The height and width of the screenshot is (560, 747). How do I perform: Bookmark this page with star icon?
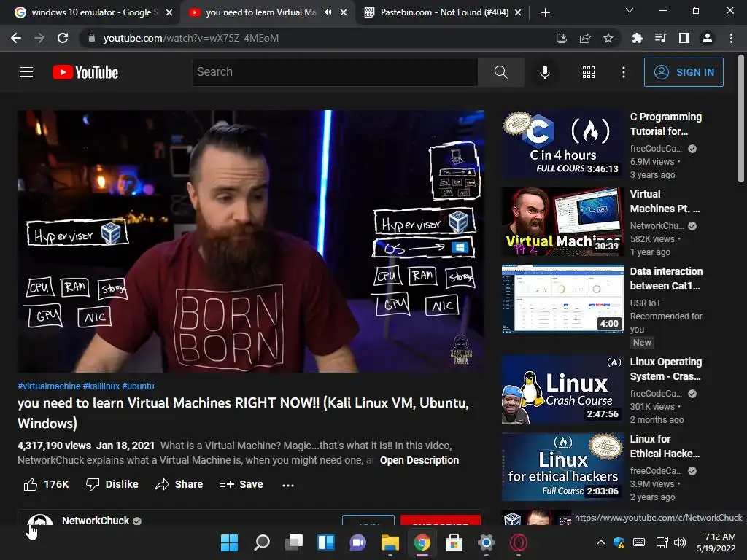coord(608,38)
